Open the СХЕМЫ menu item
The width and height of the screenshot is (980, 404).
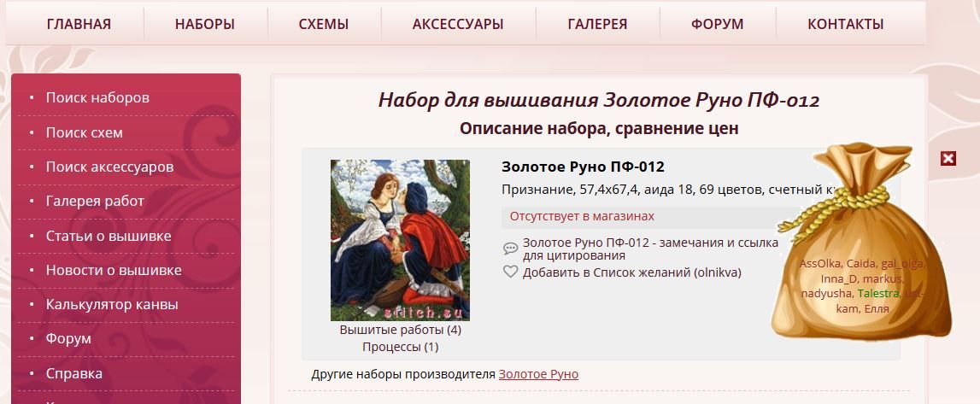pyautogui.click(x=324, y=25)
